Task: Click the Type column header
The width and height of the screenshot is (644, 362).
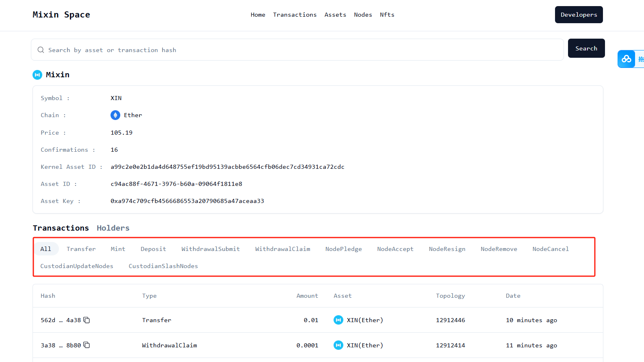Action: point(150,296)
